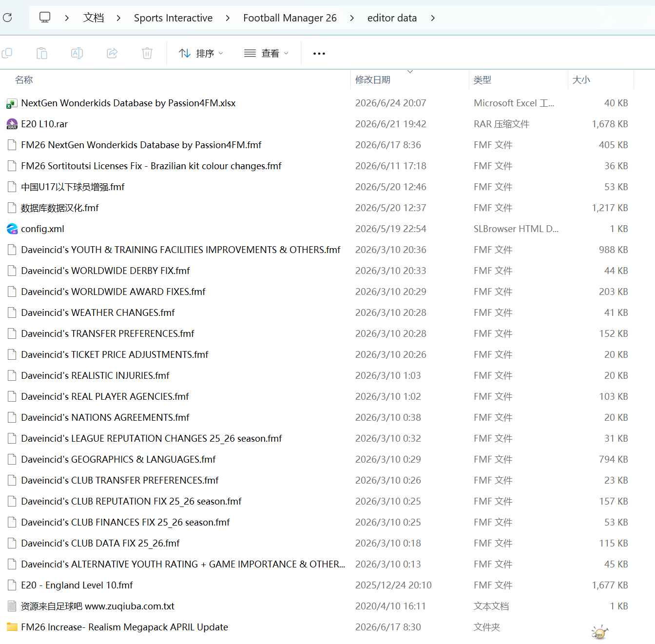Navigate to Football Manager 26 breadcrumb
Viewport: 655px width, 644px height.
click(290, 18)
